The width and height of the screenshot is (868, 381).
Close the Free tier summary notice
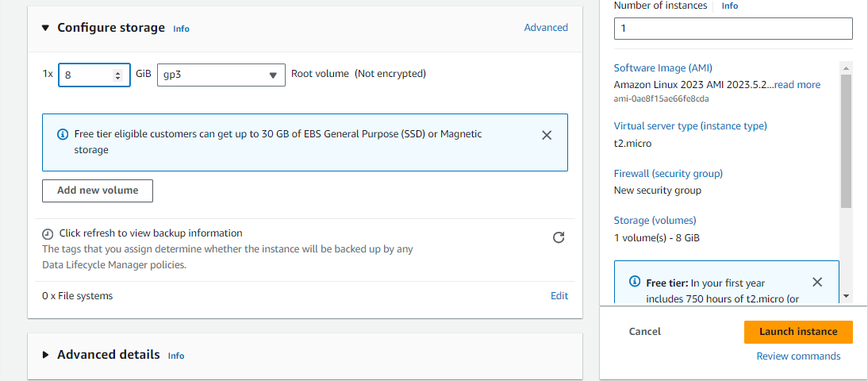point(817,282)
